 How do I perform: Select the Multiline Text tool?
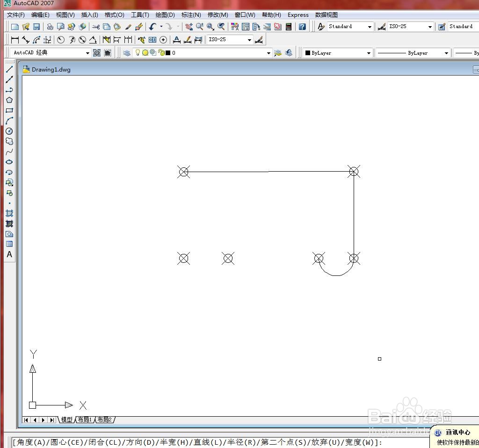click(9, 254)
